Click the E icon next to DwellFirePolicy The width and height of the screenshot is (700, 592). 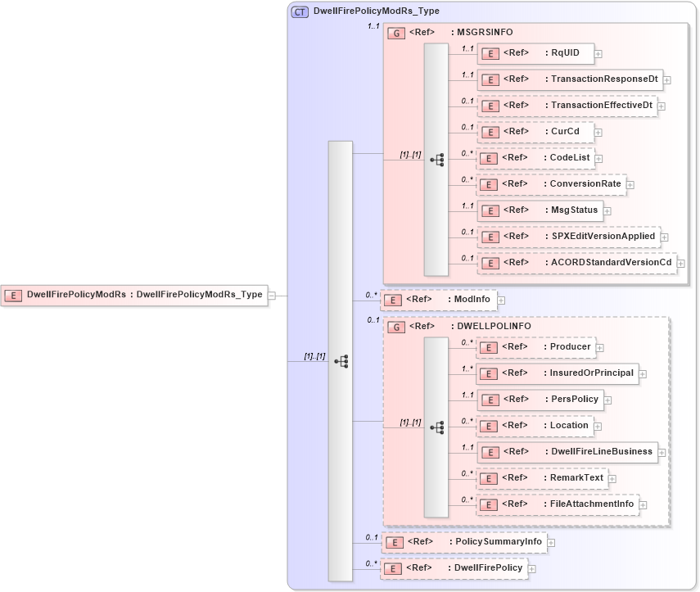click(x=392, y=567)
